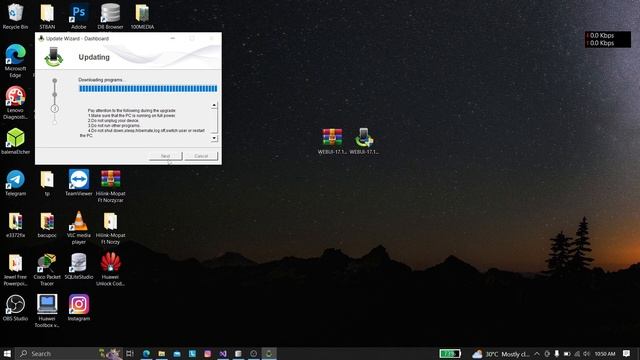The width and height of the screenshot is (640, 360).
Task: Open the Recycle Bin desktop icon
Action: [15, 16]
